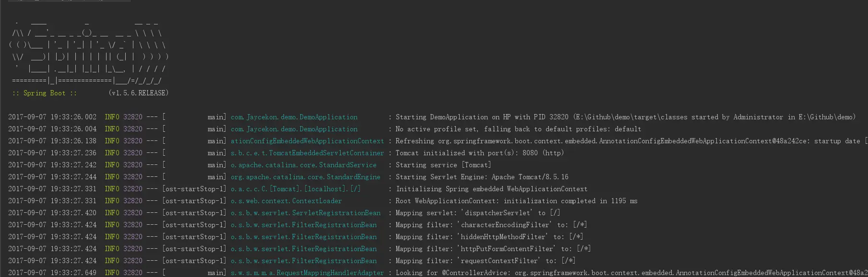Click message 'Root WebApplicationContext: initialization completed in 1195 ms'

point(516,201)
